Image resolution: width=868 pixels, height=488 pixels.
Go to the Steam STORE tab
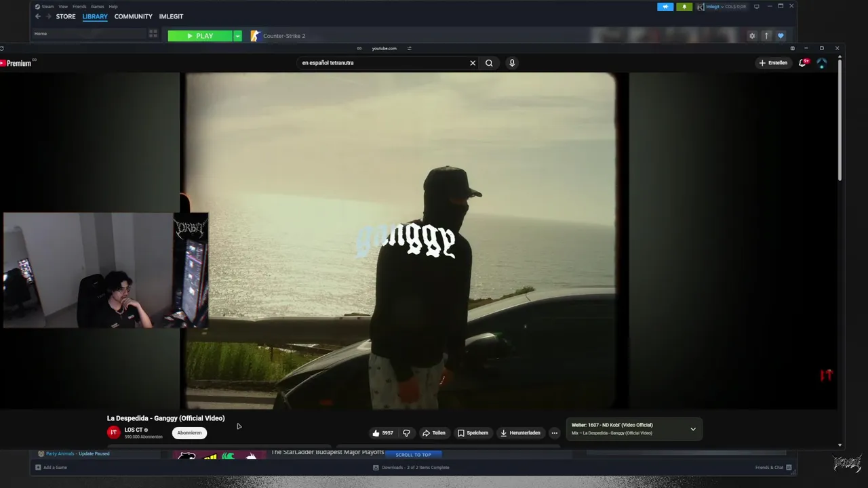click(x=66, y=16)
